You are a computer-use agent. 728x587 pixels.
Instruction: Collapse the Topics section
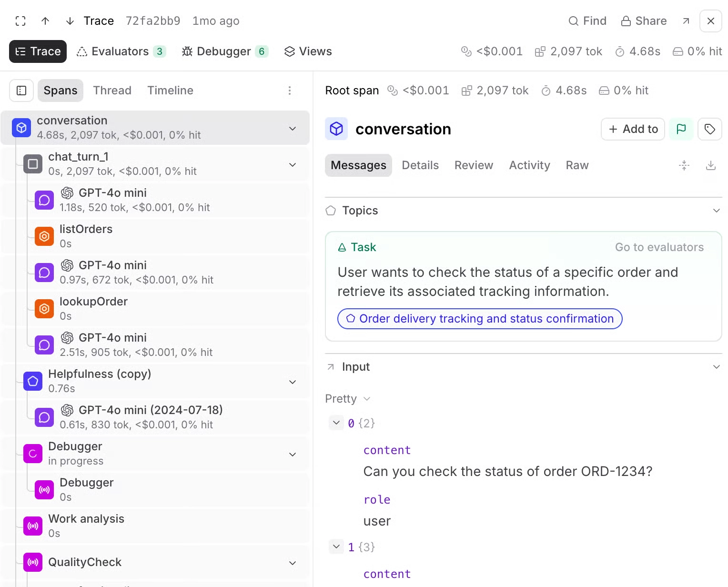coord(717,211)
